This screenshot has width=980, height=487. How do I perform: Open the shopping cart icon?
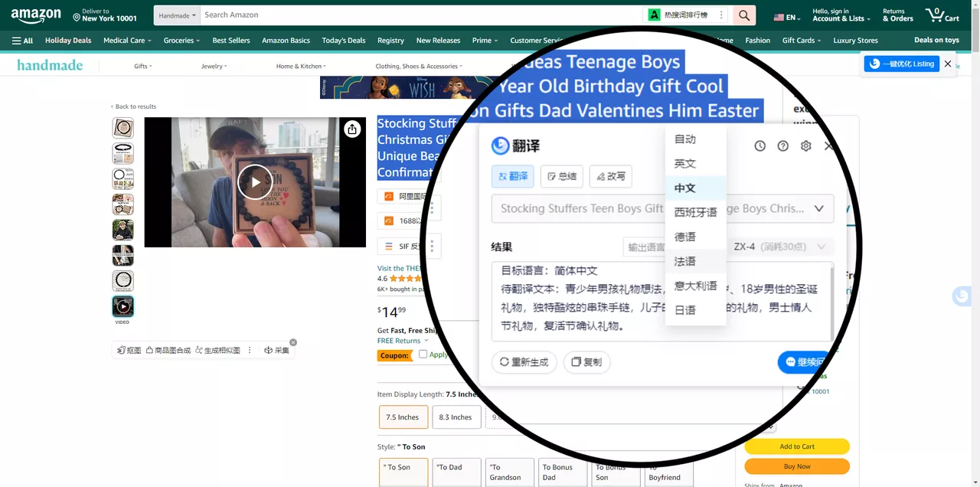tap(941, 15)
